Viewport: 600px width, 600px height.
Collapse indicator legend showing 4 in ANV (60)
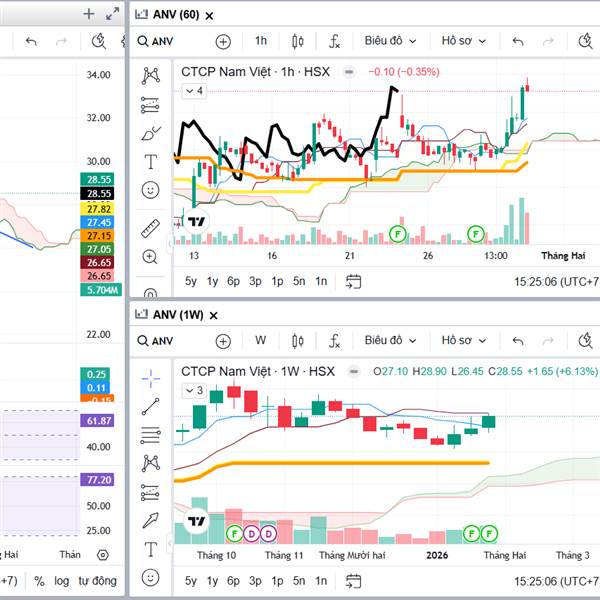pos(194,91)
